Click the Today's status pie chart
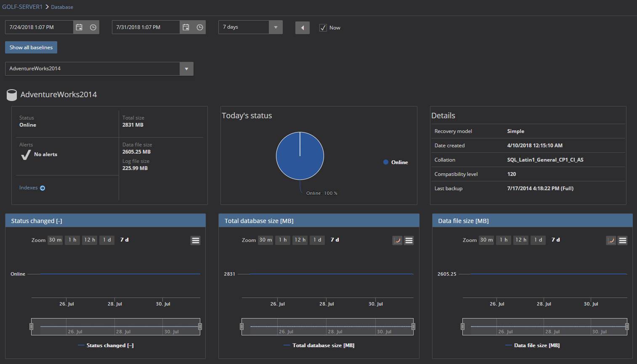 (300, 156)
